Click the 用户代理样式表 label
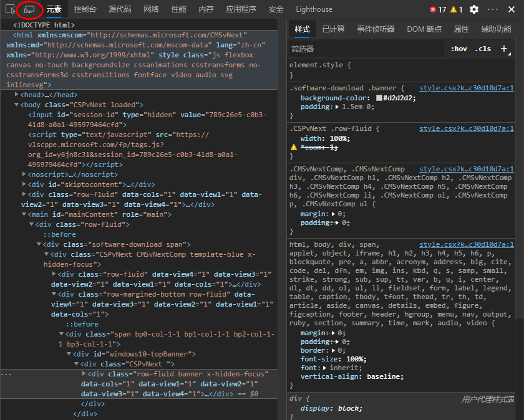The image size is (524, 420). point(488,399)
